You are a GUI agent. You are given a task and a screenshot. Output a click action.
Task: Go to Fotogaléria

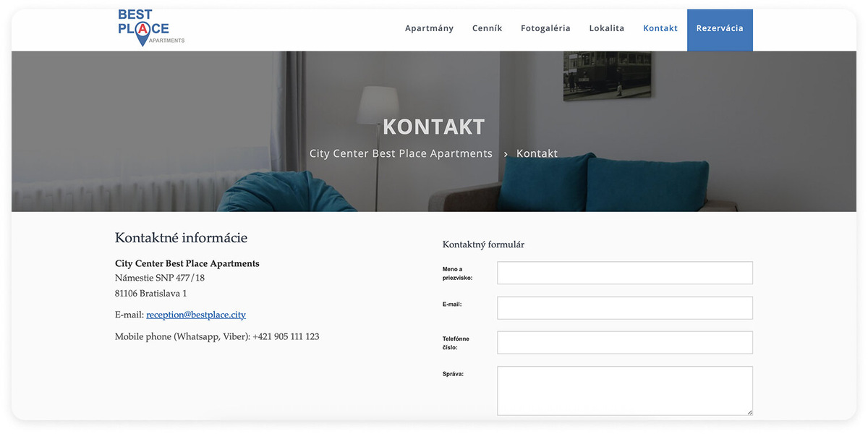pos(545,28)
